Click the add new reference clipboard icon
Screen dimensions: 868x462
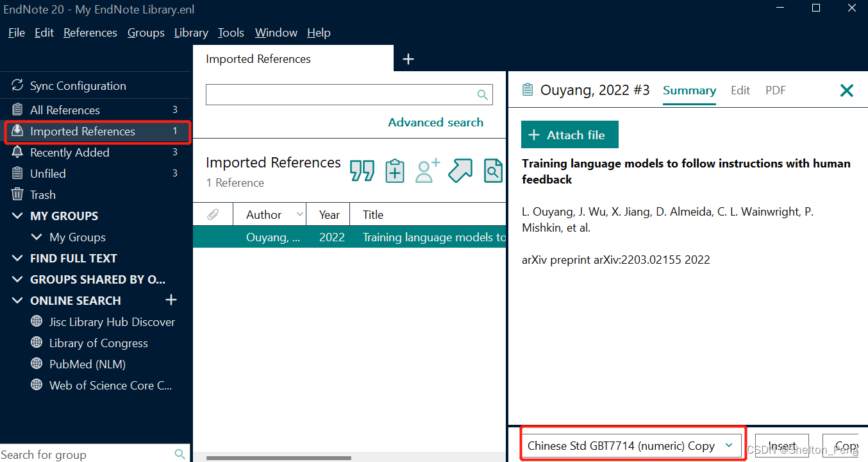(x=395, y=171)
